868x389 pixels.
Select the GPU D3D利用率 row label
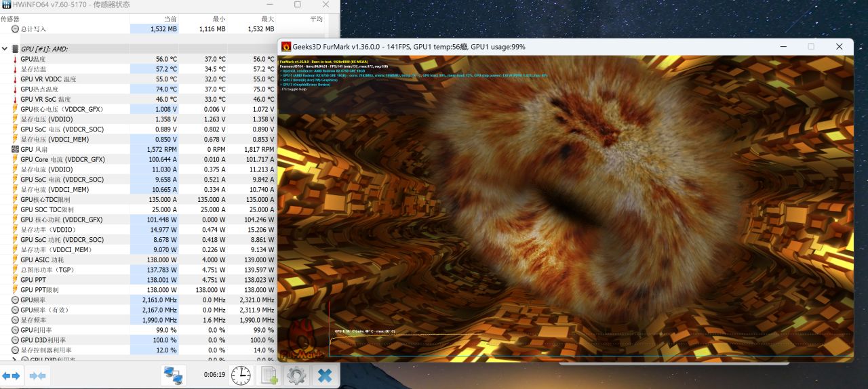(x=43, y=340)
